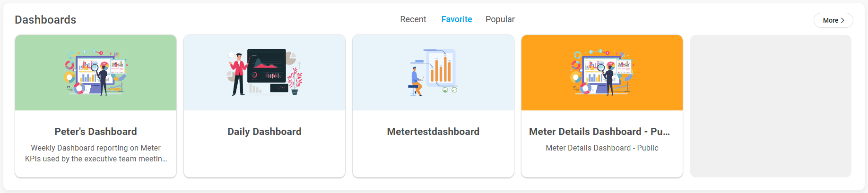Click the Meter Details Dashboard orange illustration
This screenshot has width=868, height=193.
(602, 72)
